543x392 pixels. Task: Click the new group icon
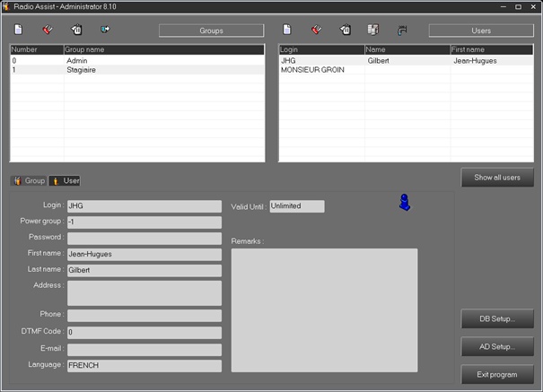coord(18,30)
